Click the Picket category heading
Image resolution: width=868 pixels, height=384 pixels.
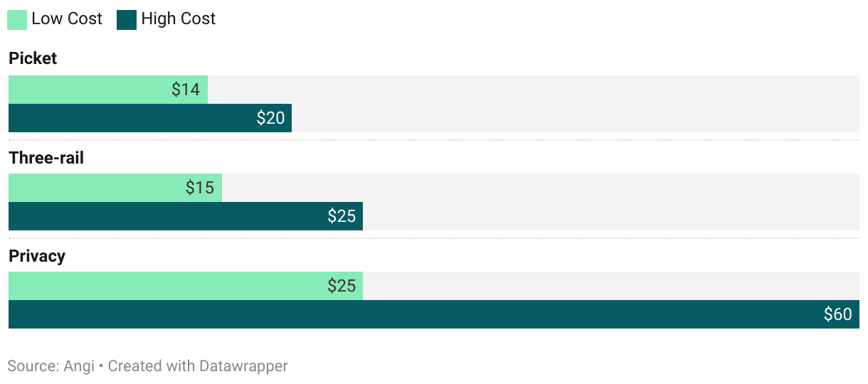pyautogui.click(x=33, y=59)
